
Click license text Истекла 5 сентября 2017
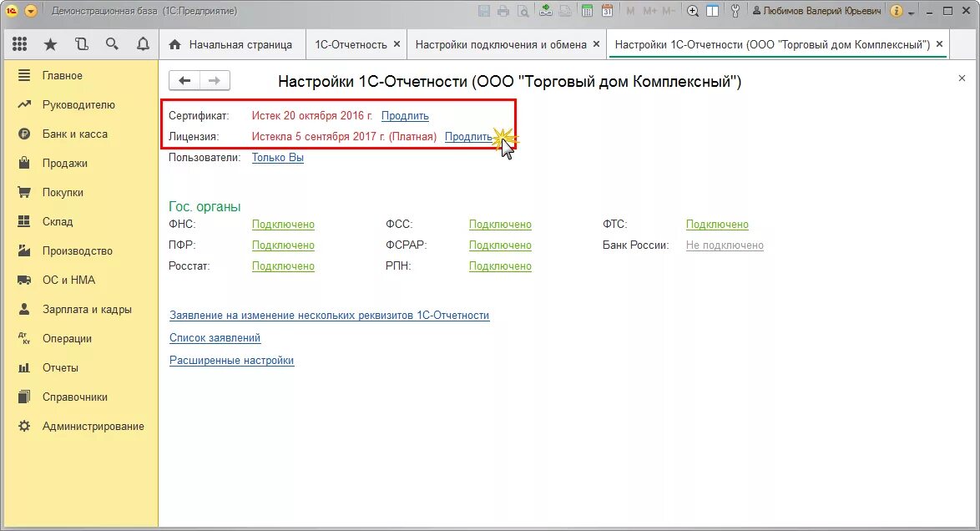point(344,136)
